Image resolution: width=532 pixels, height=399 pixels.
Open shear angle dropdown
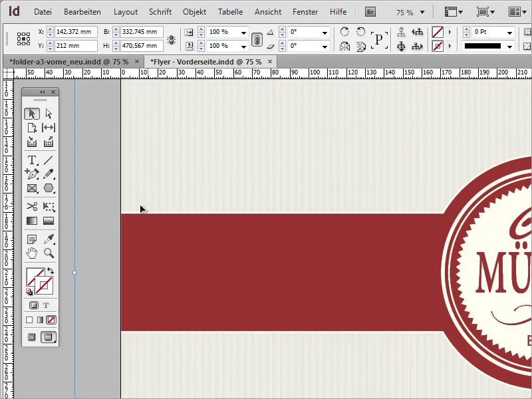point(325,47)
